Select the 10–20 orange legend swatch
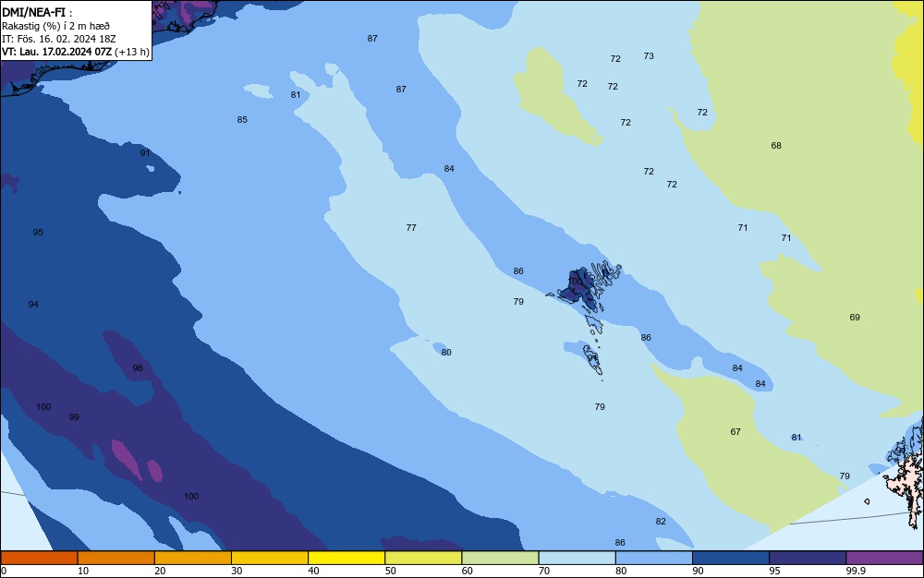Image resolution: width=924 pixels, height=578 pixels. (x=116, y=558)
